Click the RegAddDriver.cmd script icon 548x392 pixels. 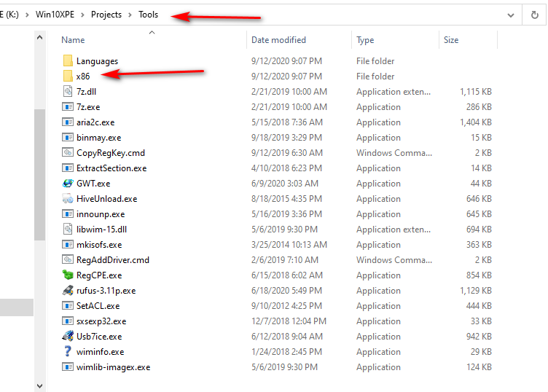(68, 260)
